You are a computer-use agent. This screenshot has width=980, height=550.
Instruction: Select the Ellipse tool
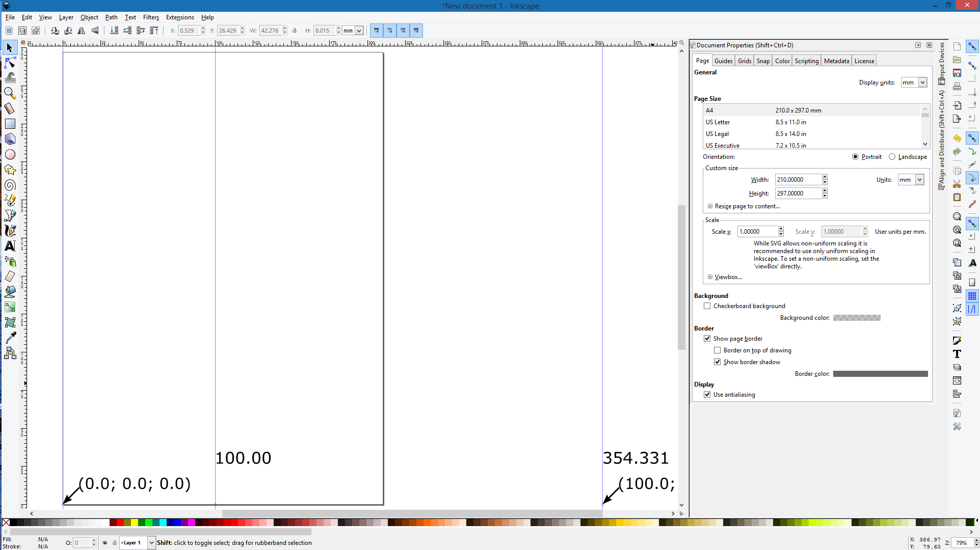point(10,154)
